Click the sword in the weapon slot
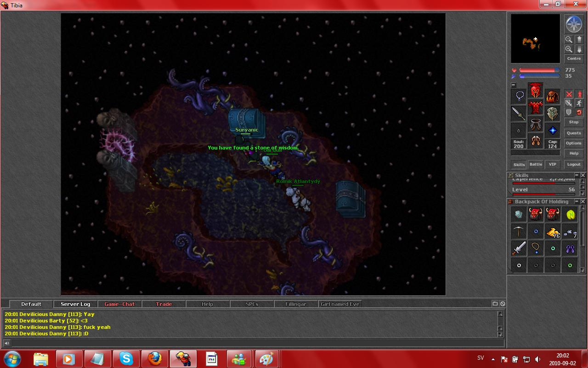Viewport: 588px width, 368px height. point(519,113)
